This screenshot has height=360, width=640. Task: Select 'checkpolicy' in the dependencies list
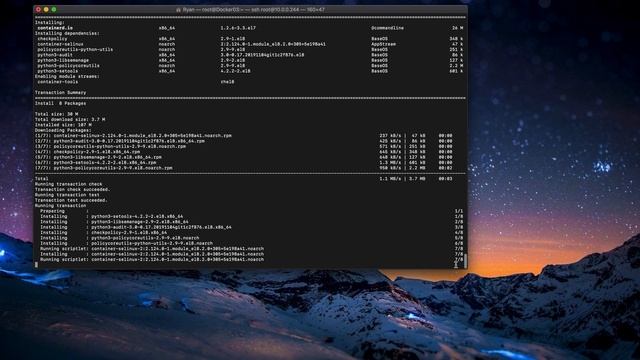pos(52,39)
